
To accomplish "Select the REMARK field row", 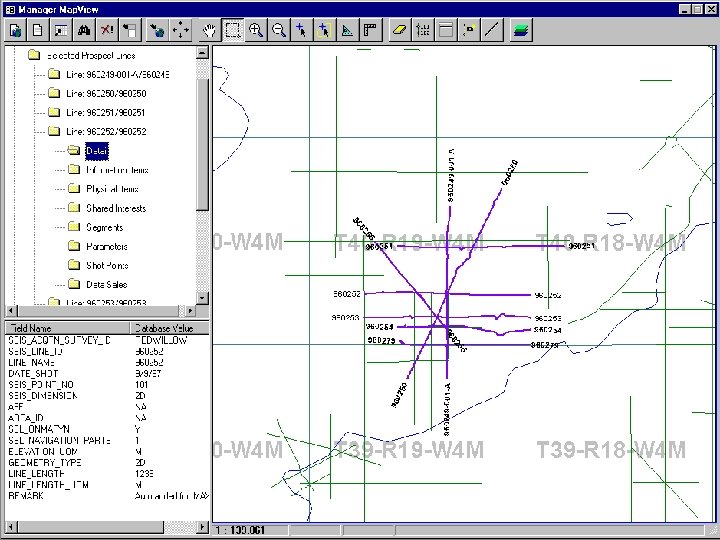I will pyautogui.click(x=107, y=496).
